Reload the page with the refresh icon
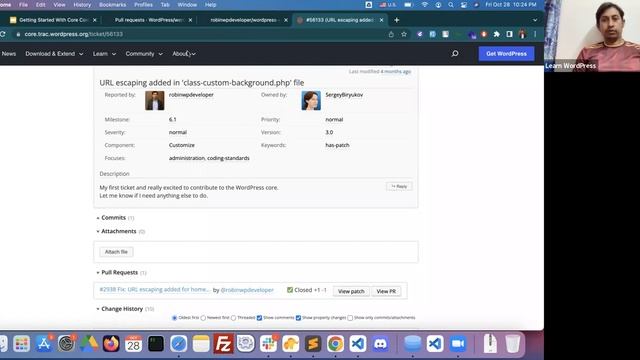Image resolution: width=640 pixels, height=360 pixels. click(x=3, y=34)
